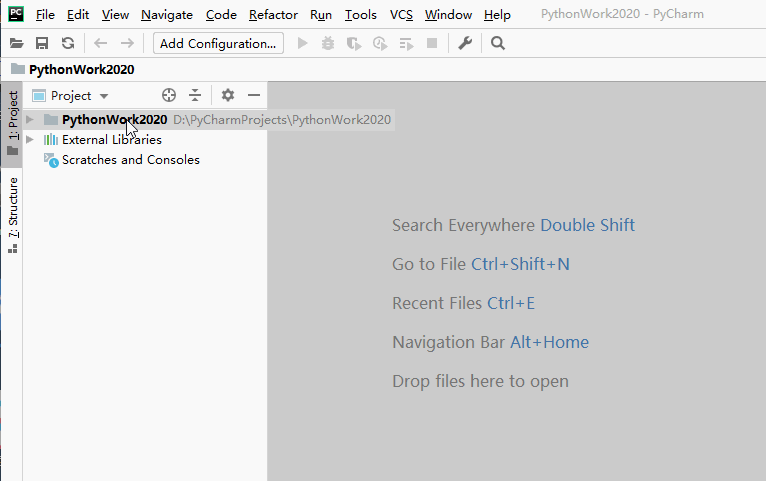Screen dimensions: 766x481
Task: Click the Ctrl+Shift+N shortcut text
Action: point(520,264)
